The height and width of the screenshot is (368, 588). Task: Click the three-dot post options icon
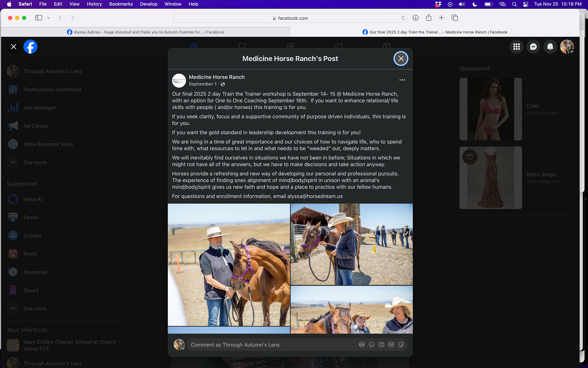[402, 80]
